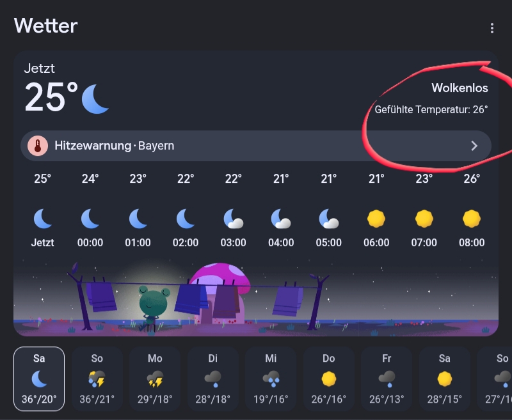
Task: Click the 06:00 hour label
Action: [376, 243]
